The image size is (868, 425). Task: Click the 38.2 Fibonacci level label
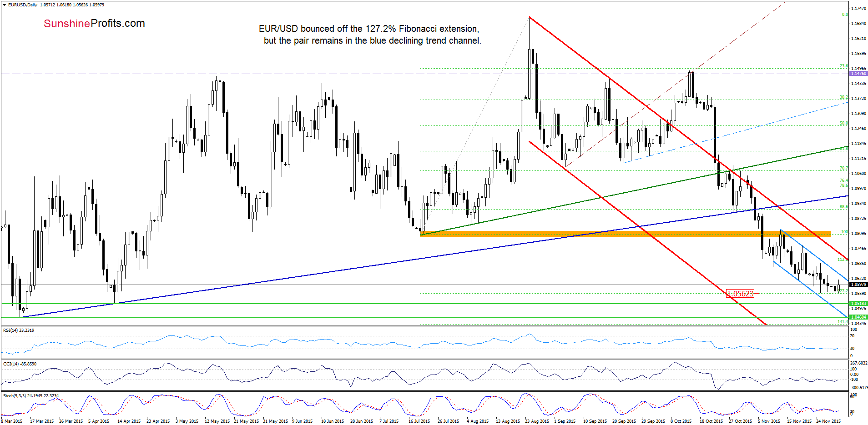pos(844,97)
